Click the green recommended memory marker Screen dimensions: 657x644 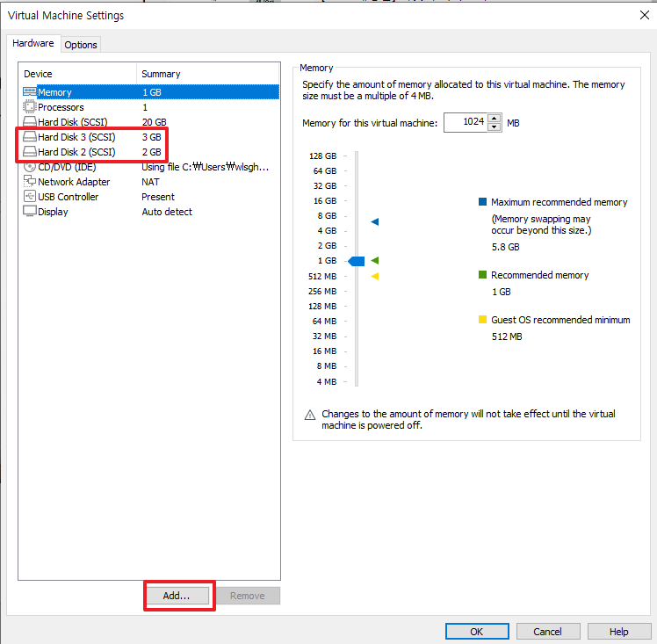[x=375, y=261]
